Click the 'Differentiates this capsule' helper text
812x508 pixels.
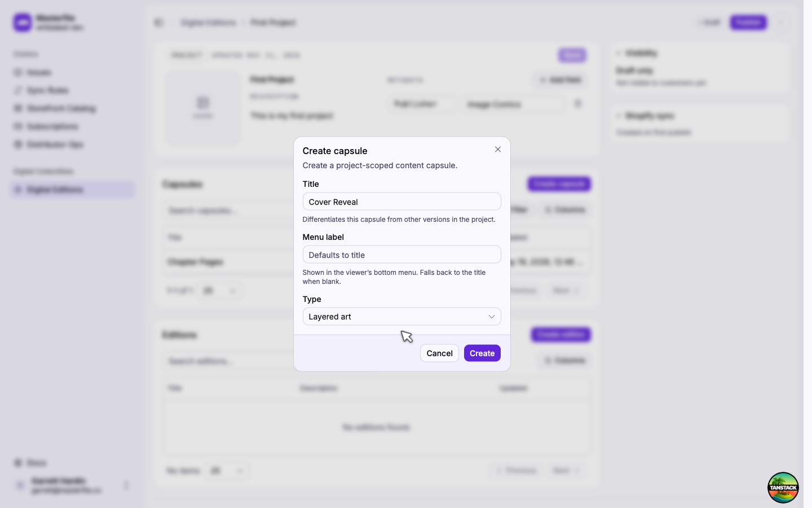coord(399,220)
